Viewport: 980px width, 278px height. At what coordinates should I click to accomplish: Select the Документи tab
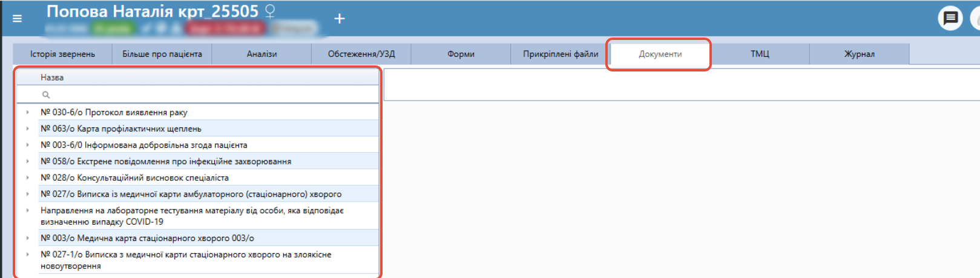660,54
